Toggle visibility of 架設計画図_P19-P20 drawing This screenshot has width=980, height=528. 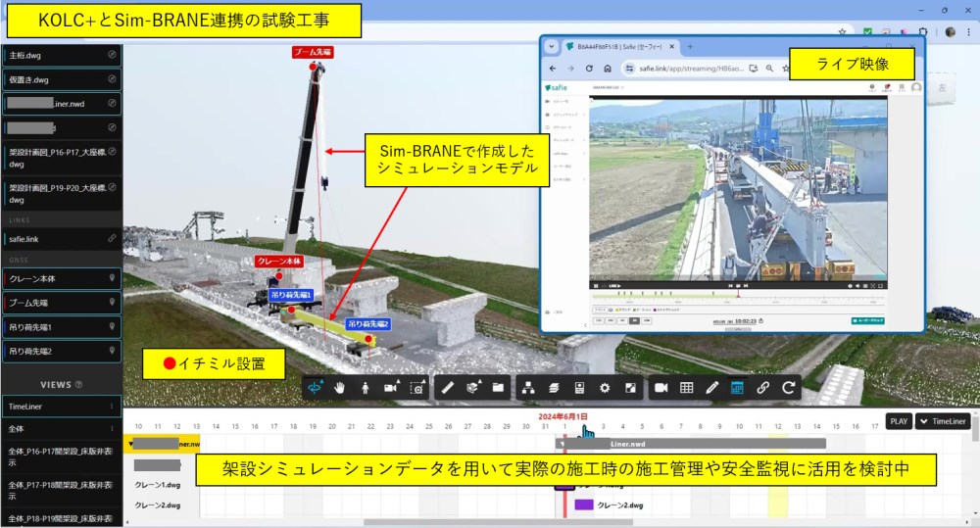click(112, 187)
